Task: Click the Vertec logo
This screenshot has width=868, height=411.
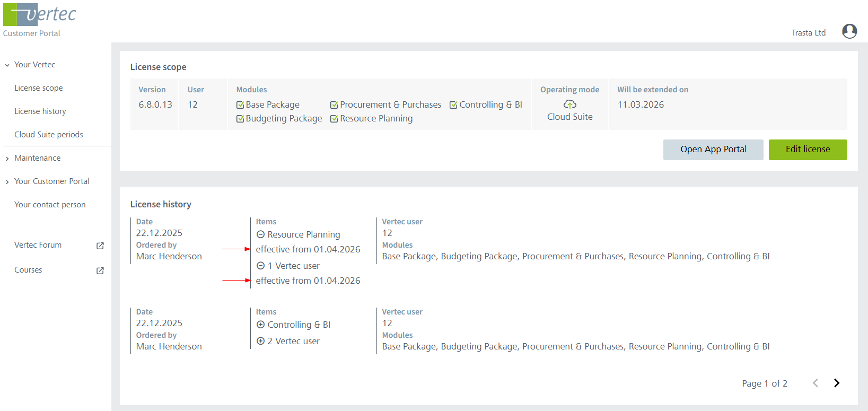Action: (40, 15)
